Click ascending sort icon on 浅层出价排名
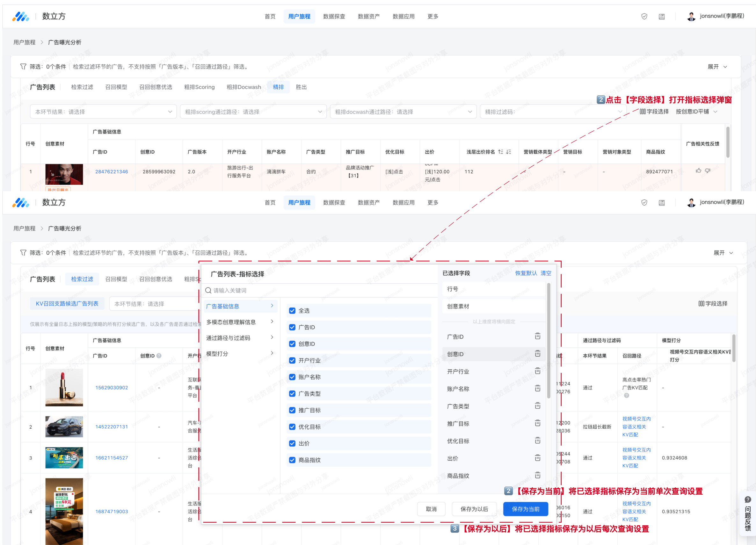Image resolution: width=756 pixels, height=545 pixels. tap(500, 152)
